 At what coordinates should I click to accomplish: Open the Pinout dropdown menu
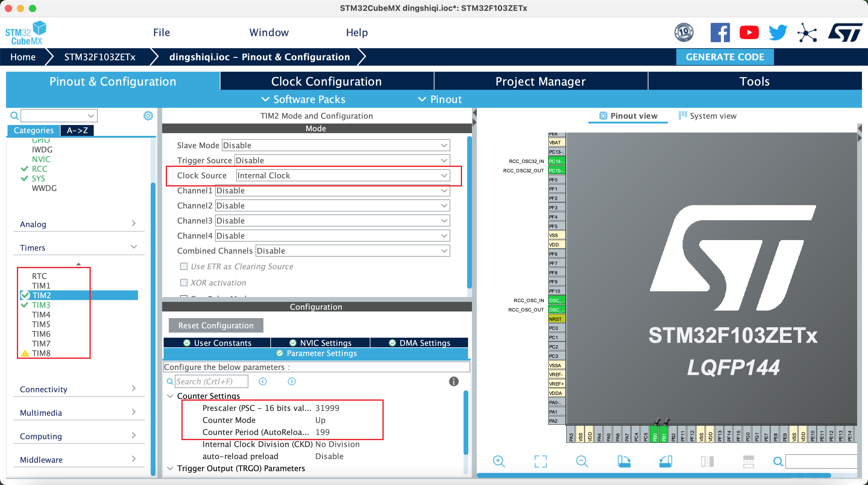pyautogui.click(x=440, y=99)
